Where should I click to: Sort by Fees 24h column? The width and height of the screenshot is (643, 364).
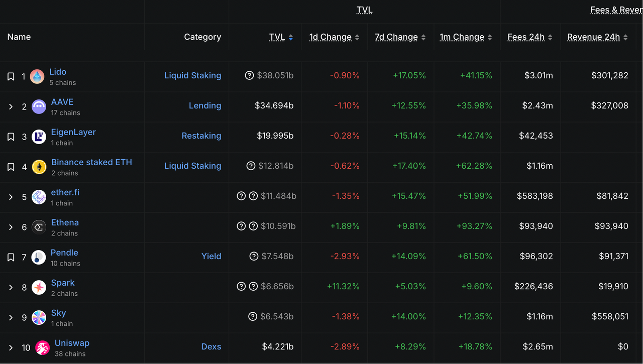(530, 37)
